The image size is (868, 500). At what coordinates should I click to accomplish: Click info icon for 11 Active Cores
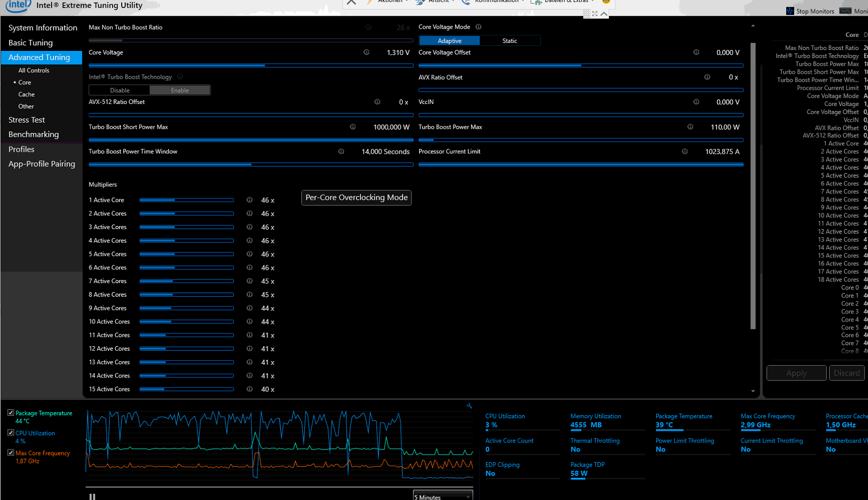coord(249,335)
